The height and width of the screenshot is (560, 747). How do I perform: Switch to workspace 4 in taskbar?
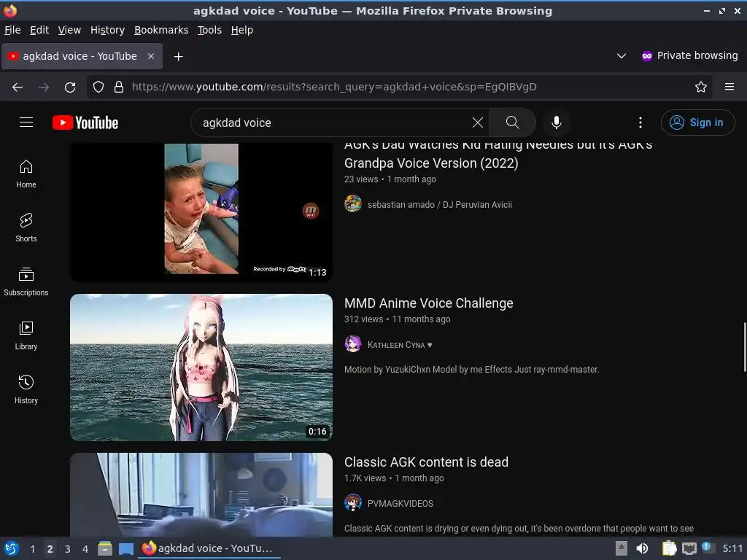tap(85, 548)
